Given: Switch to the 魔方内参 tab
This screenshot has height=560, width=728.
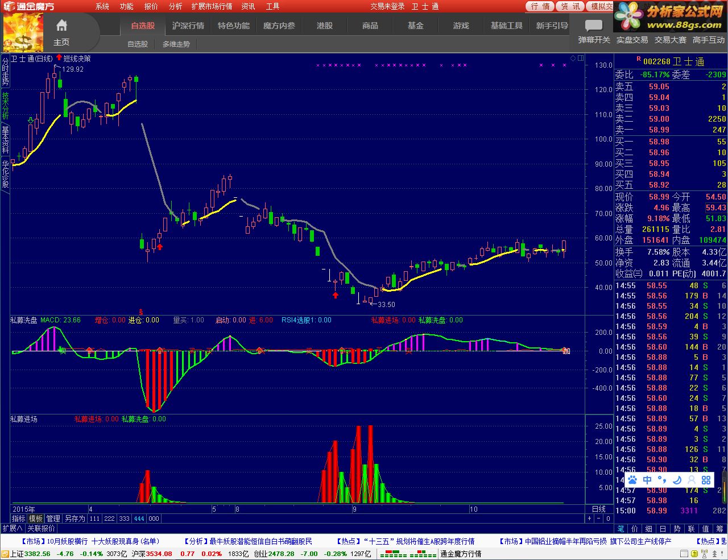Looking at the screenshot, I should coord(279,26).
